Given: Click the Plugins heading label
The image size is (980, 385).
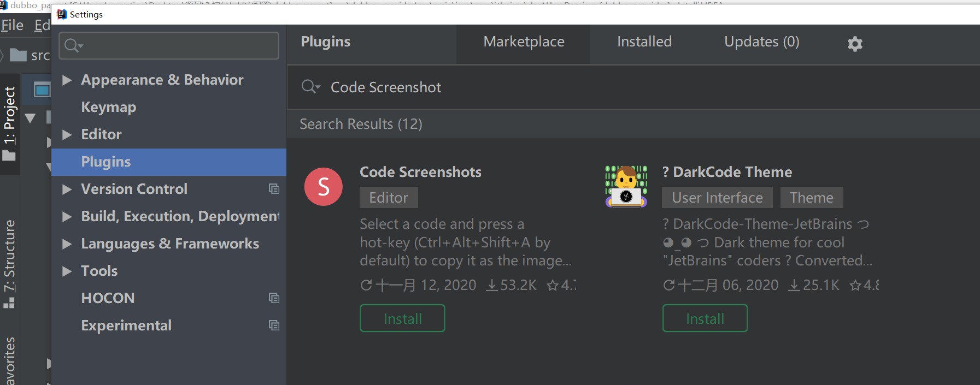Looking at the screenshot, I should (326, 42).
